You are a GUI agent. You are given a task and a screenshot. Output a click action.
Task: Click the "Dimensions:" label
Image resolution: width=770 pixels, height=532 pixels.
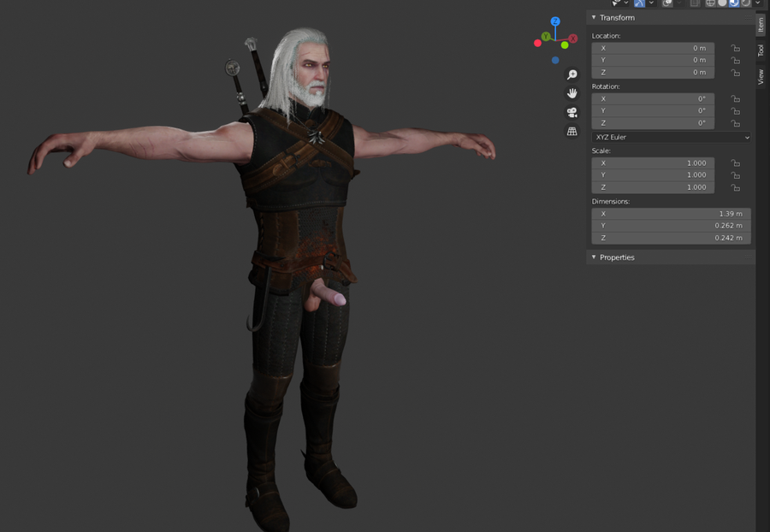[611, 201]
